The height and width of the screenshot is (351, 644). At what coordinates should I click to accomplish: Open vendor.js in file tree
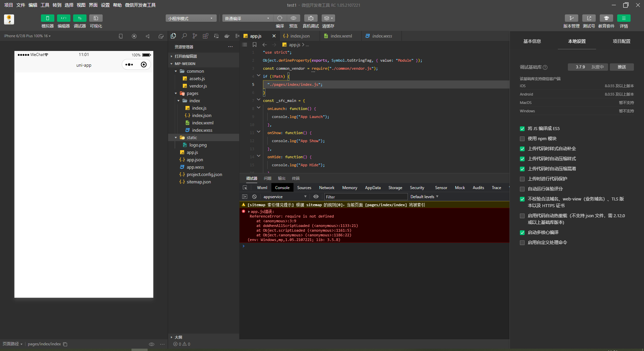point(198,86)
